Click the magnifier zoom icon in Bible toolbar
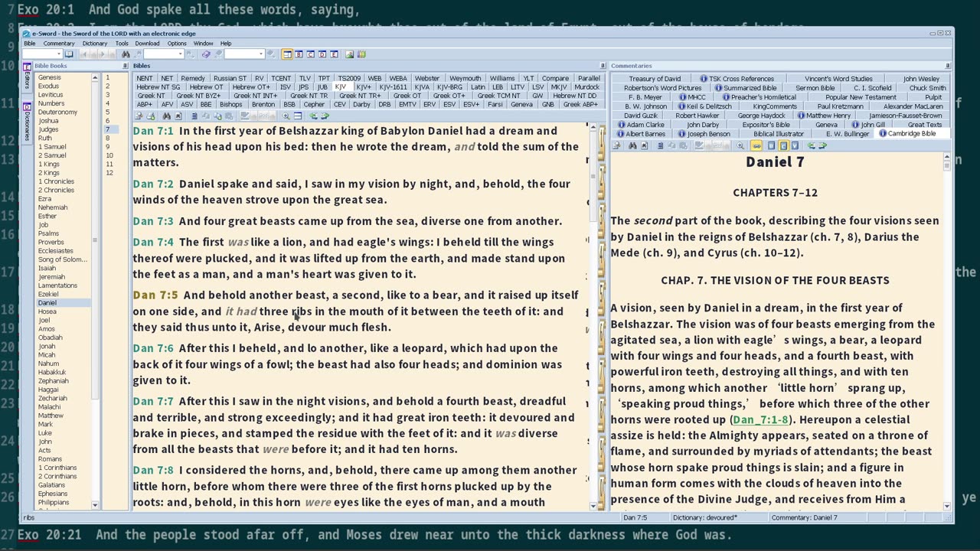Screen dimensions: 980x551 pos(286,116)
